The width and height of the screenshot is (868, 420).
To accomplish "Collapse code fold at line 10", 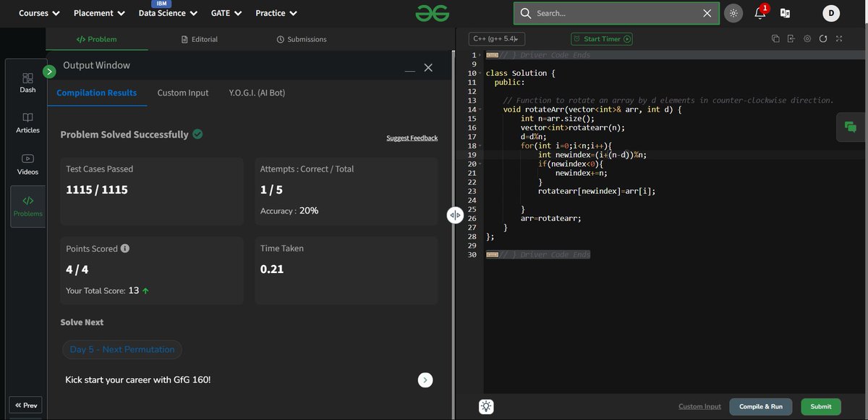I will click(x=479, y=74).
